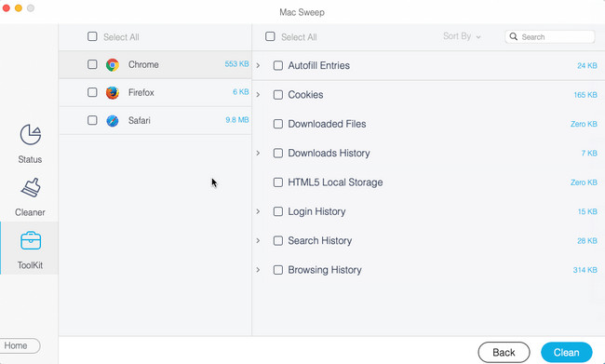Expand the Login History row
The image size is (605, 364).
coord(258,211)
